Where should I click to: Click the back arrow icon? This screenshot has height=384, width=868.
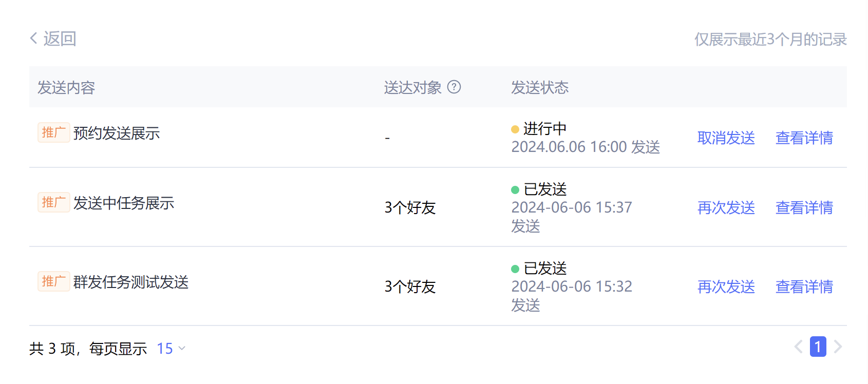(34, 38)
